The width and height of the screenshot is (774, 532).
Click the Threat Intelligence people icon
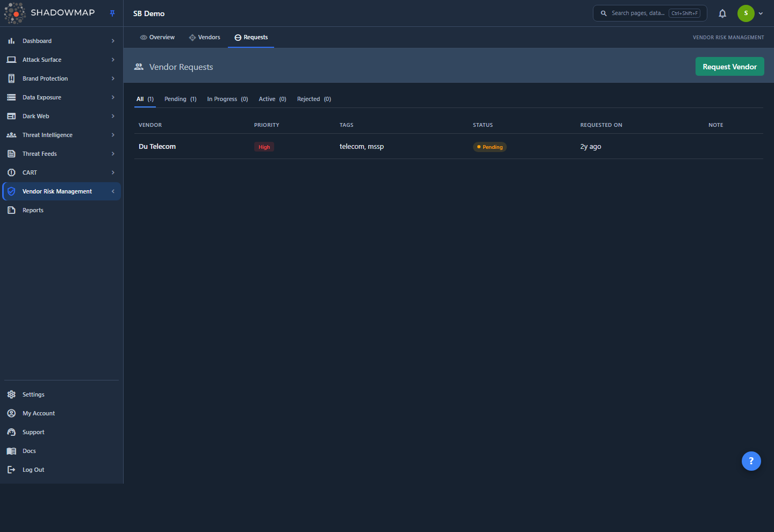tap(11, 135)
